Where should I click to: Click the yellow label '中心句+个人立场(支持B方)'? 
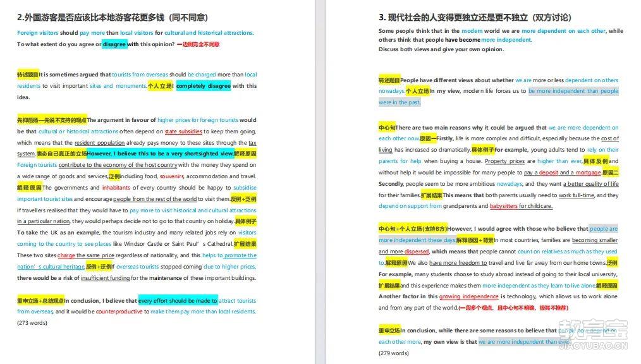click(413, 229)
